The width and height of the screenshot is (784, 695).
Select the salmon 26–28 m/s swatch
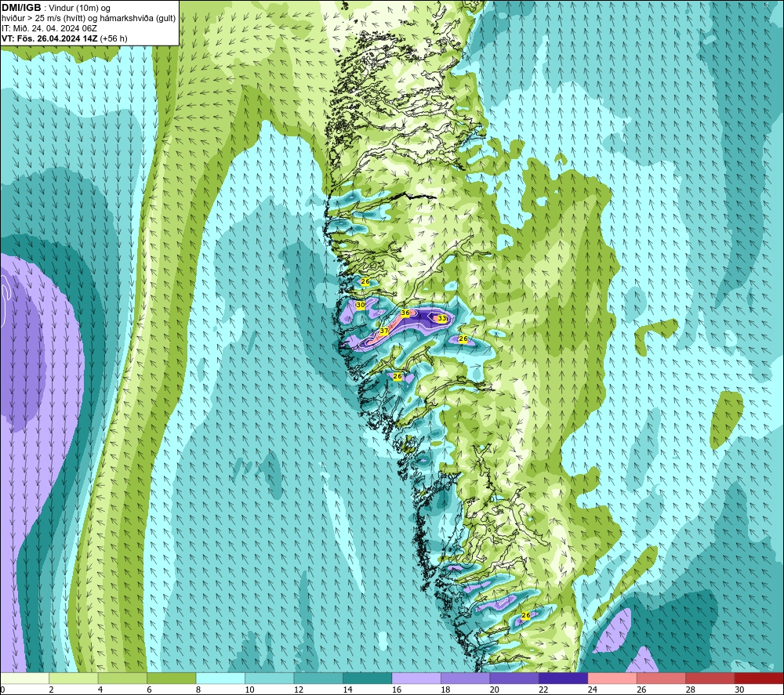point(662,679)
